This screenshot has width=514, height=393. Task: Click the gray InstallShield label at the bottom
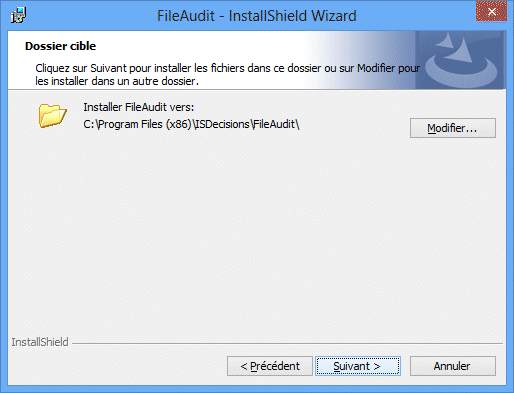pyautogui.click(x=40, y=342)
